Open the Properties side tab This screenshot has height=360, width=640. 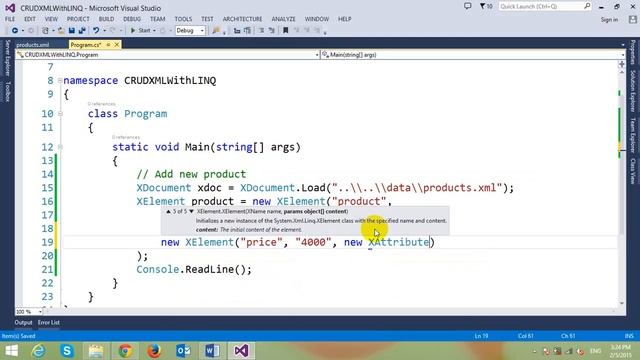pos(633,52)
